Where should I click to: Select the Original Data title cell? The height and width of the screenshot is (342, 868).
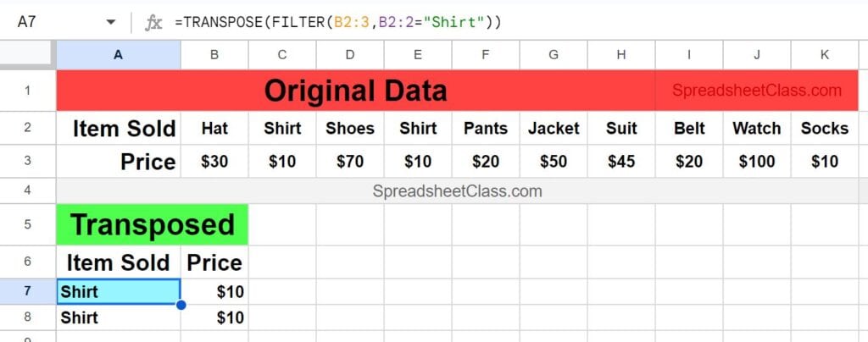click(355, 91)
